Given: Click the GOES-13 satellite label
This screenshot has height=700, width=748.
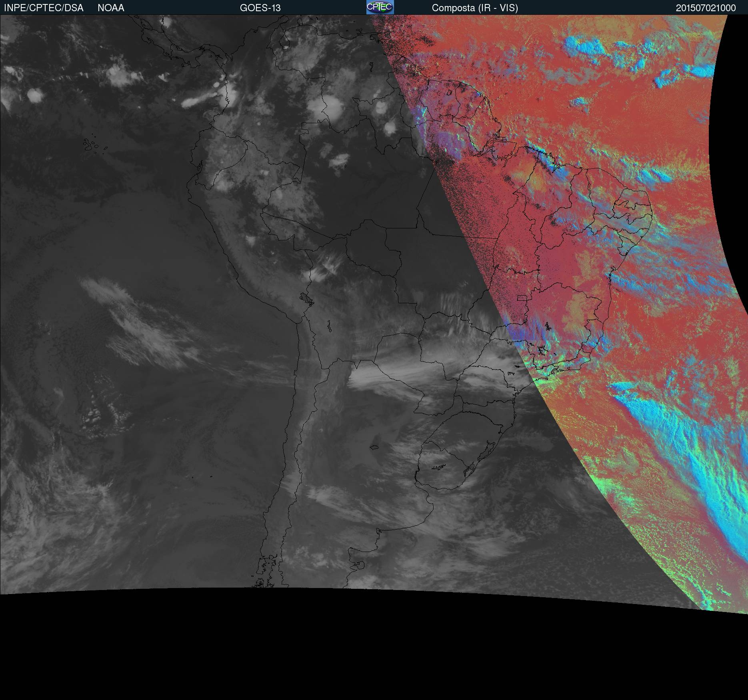Looking at the screenshot, I should [260, 8].
